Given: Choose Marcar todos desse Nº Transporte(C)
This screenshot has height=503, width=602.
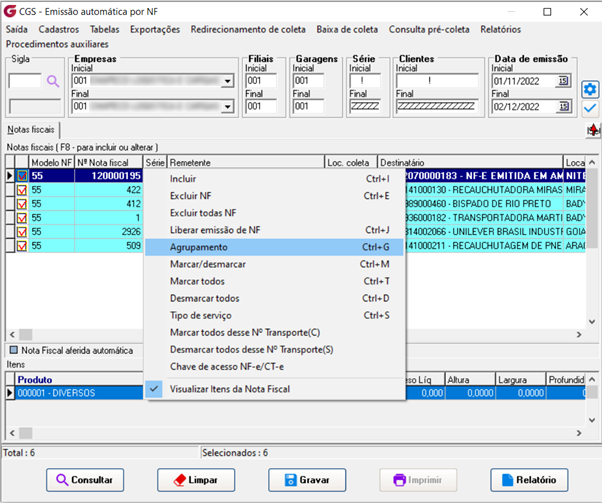Looking at the screenshot, I should point(275,333).
